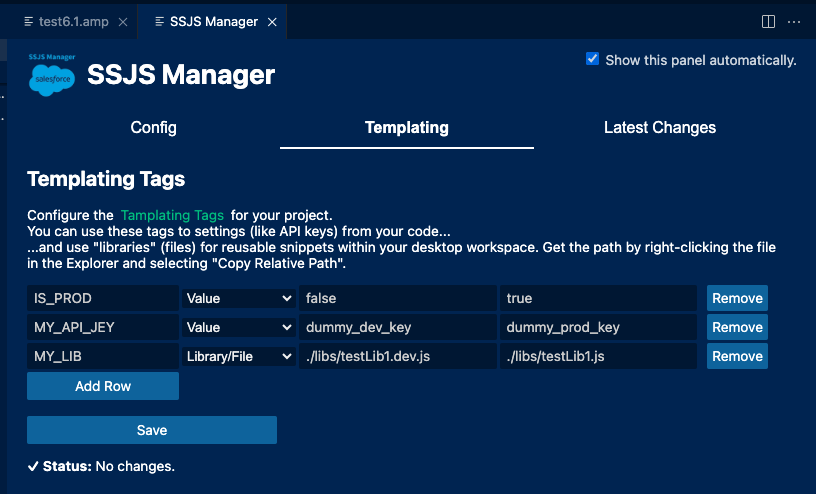This screenshot has width=816, height=494.
Task: Click the 'true' prod value field
Action: pyautogui.click(x=598, y=298)
